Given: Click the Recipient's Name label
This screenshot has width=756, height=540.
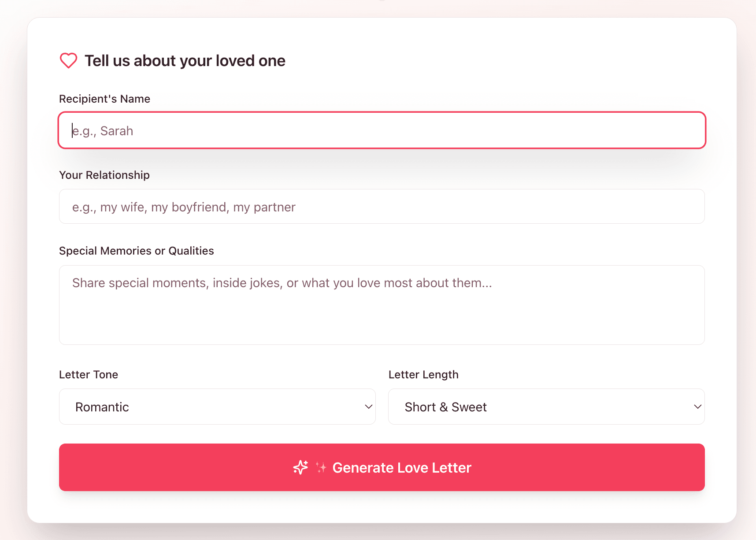Looking at the screenshot, I should pos(104,99).
